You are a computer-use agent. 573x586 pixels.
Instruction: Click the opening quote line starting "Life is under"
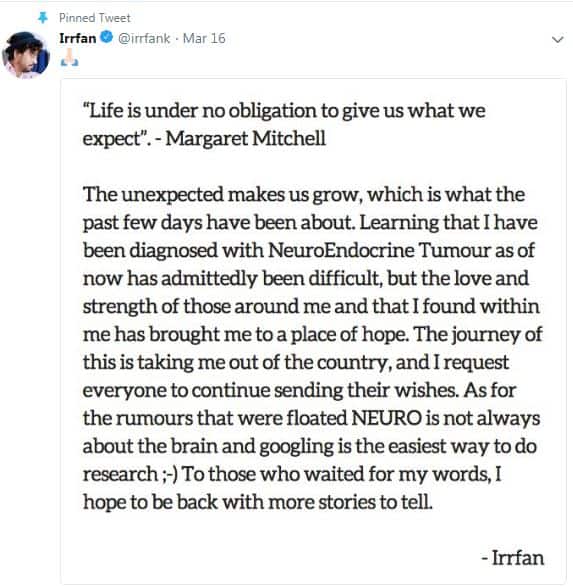284,111
